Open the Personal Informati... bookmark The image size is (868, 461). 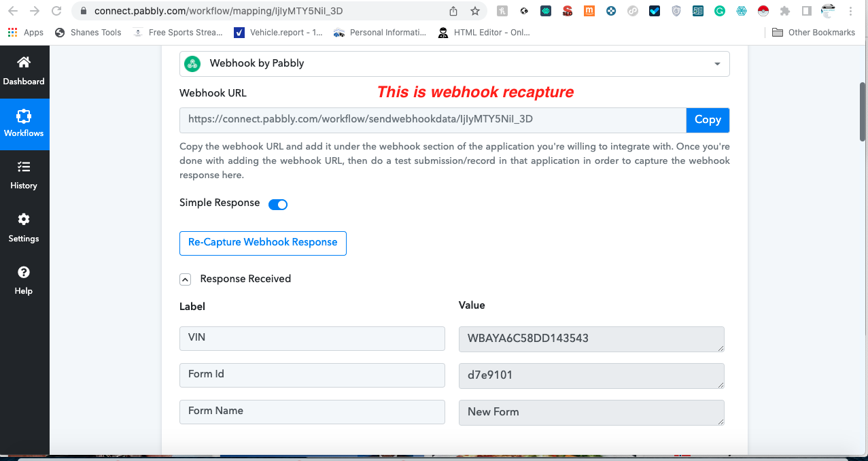pos(381,32)
